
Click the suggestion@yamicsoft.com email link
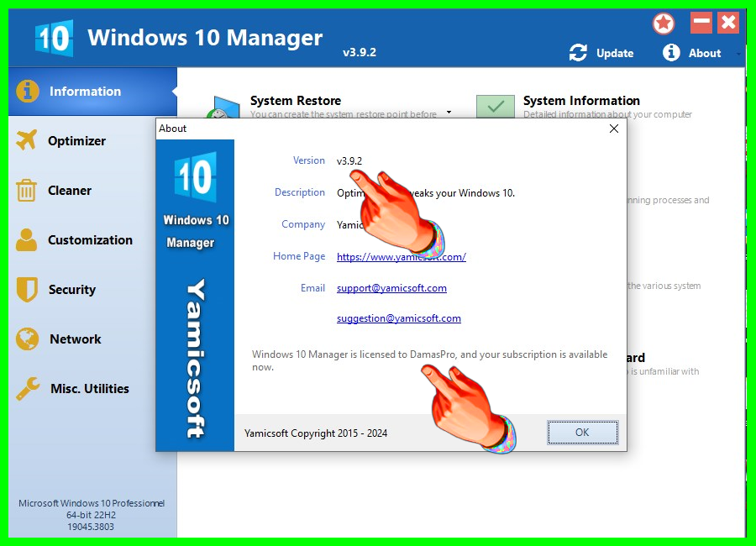tap(399, 318)
